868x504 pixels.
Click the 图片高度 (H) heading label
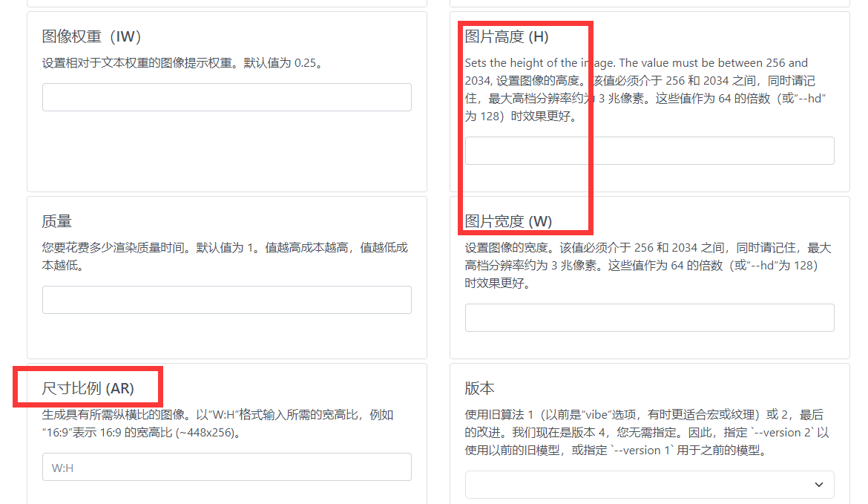coord(507,36)
